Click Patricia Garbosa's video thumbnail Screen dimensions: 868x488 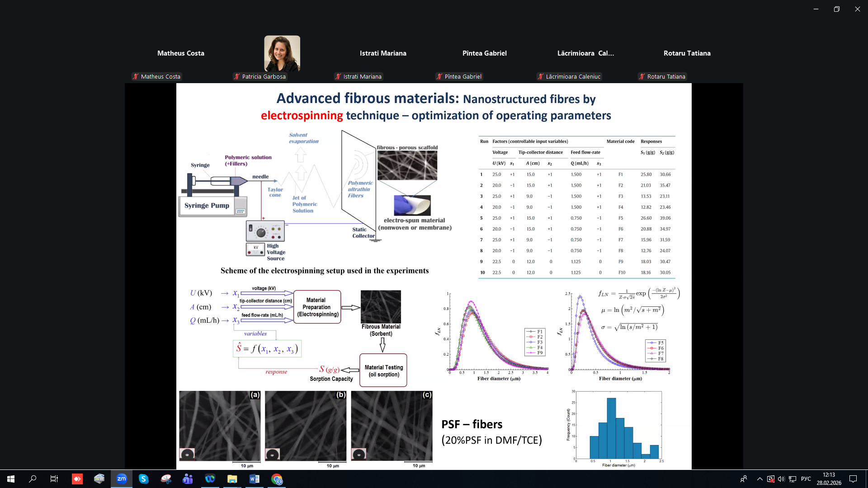282,53
